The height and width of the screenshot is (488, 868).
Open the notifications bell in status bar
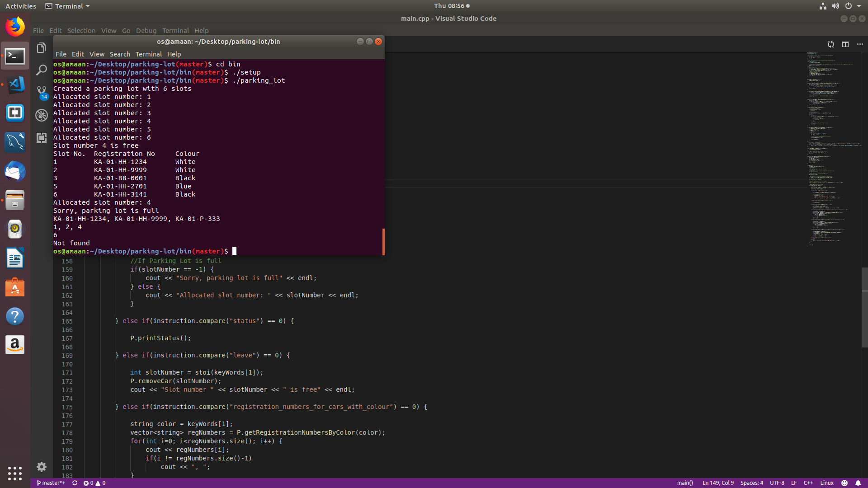(858, 483)
